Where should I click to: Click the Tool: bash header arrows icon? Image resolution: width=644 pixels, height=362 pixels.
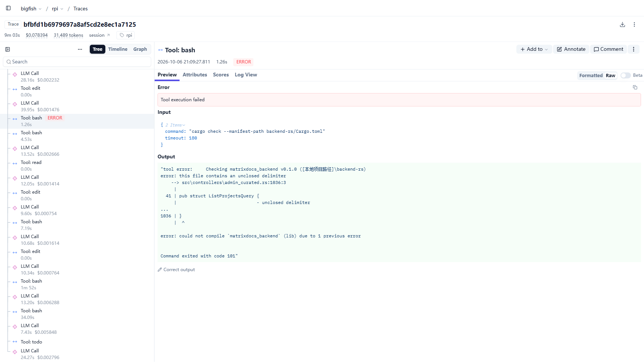coord(160,50)
